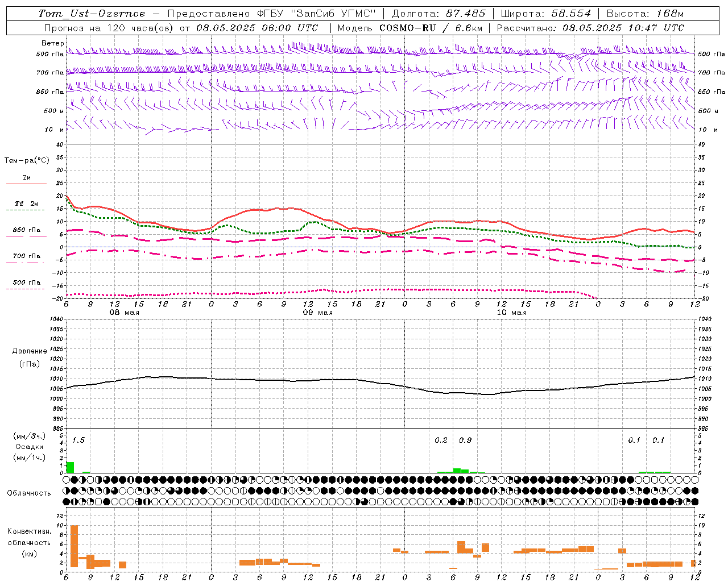Image resolution: width=728 pixels, height=582 pixels.
Task: Click the Td 2м dew point legend
Action: click(x=27, y=203)
